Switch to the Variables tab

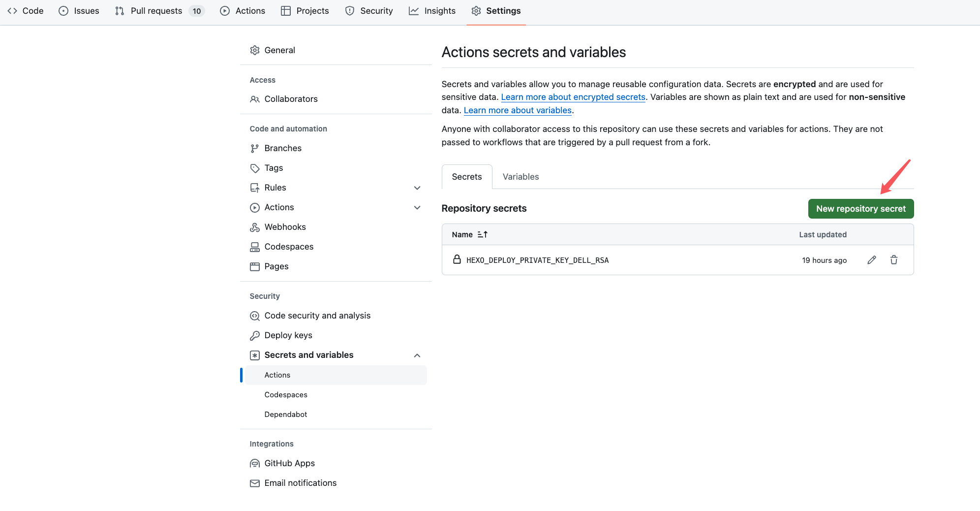521,177
